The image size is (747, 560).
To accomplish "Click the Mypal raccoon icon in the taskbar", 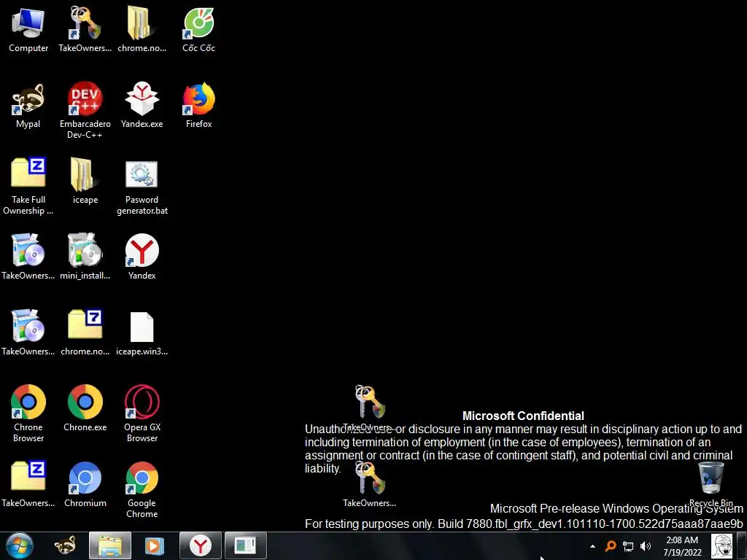I will point(65,545).
